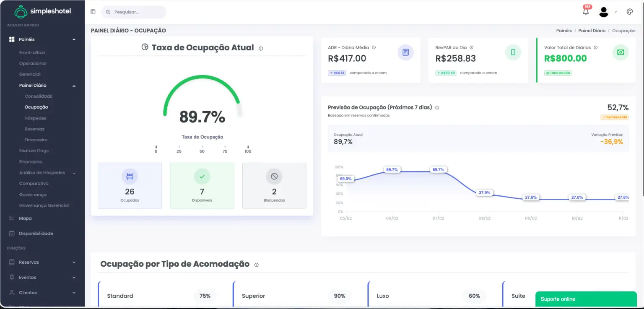The image size is (644, 309).
Task: Follow the Painéis breadcrumb link
Action: click(x=564, y=30)
